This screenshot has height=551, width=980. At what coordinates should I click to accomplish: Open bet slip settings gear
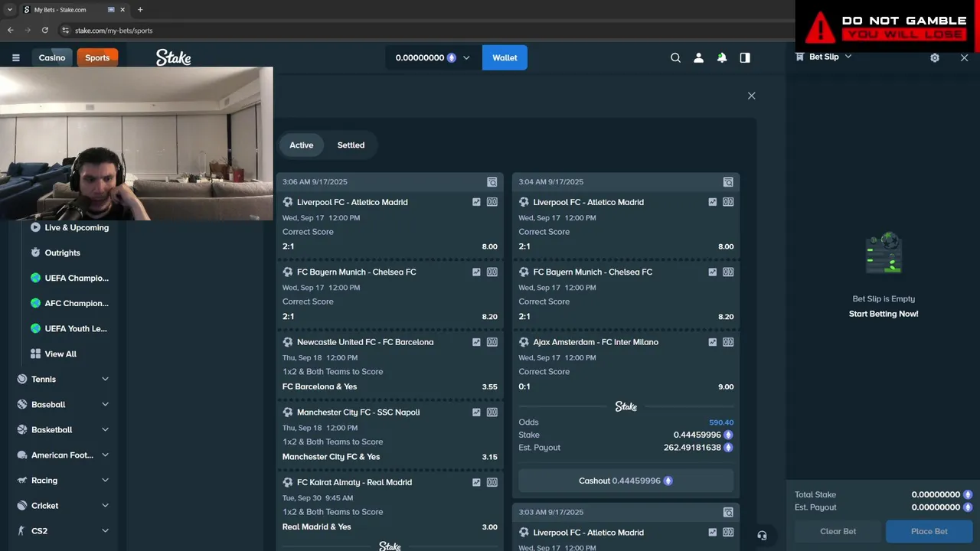point(935,57)
